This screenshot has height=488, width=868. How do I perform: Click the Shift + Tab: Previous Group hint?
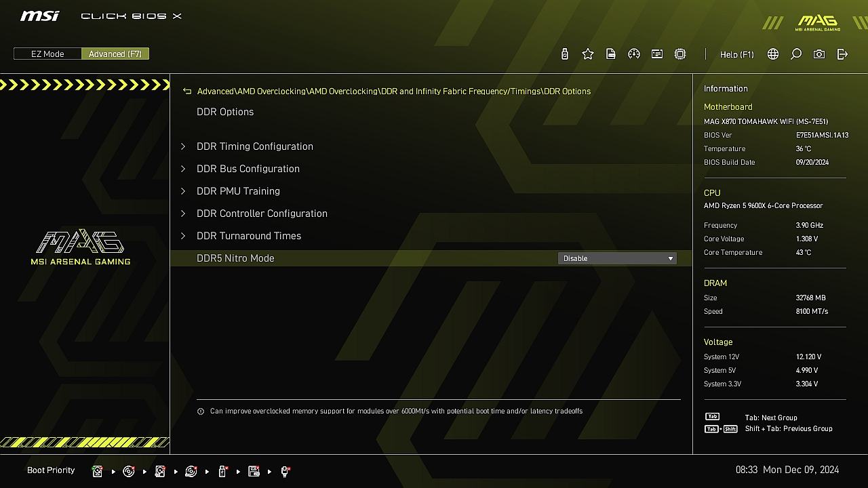(x=789, y=429)
